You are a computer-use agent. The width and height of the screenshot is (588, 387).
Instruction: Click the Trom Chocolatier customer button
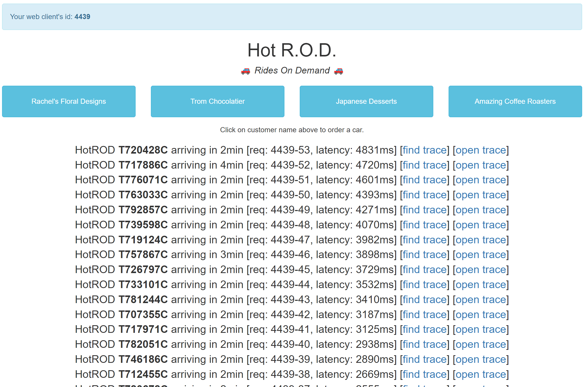(x=218, y=101)
